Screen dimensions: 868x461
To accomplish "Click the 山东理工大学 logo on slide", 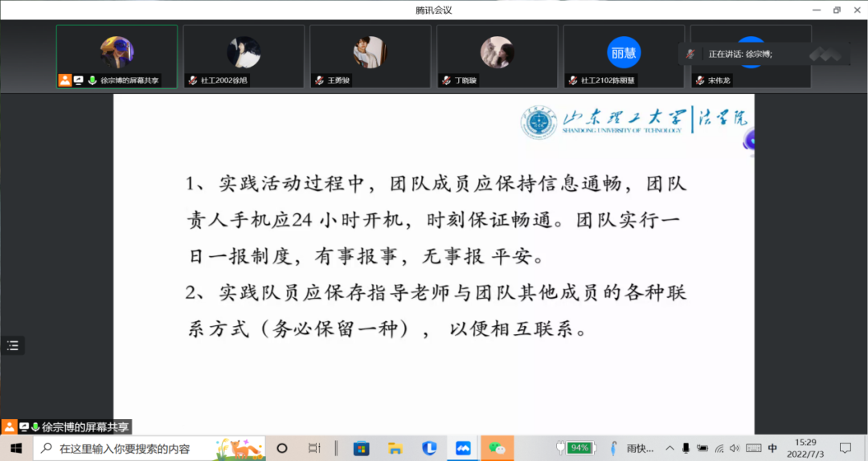I will click(x=635, y=121).
